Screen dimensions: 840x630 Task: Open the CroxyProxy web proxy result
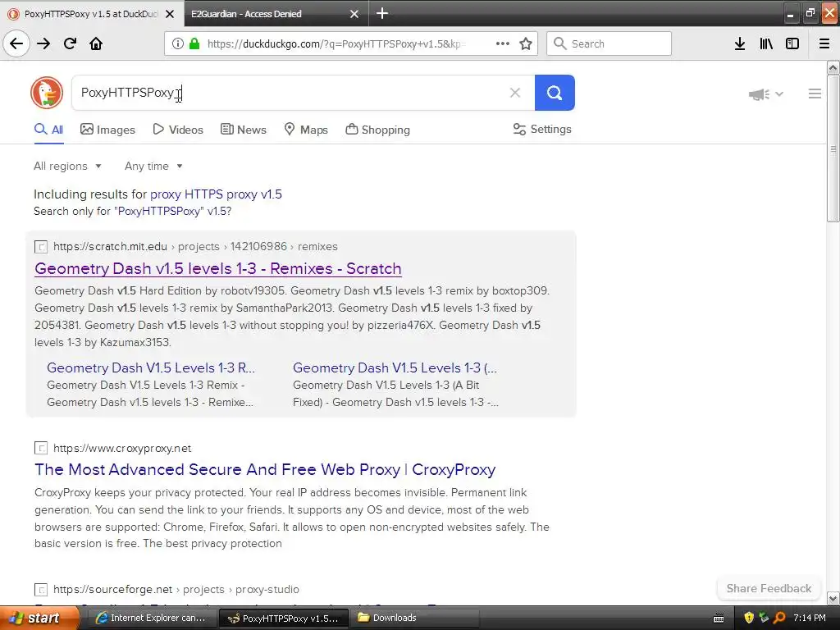click(265, 469)
